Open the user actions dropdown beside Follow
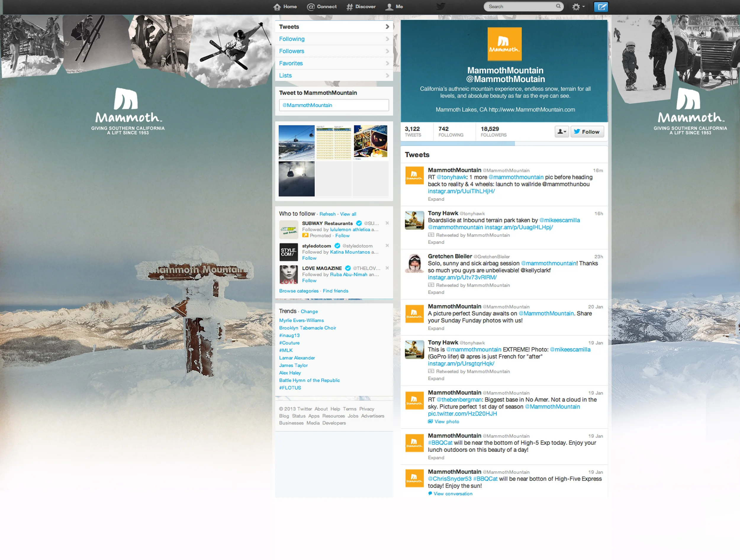Screen dimensions: 740x560 562,132
